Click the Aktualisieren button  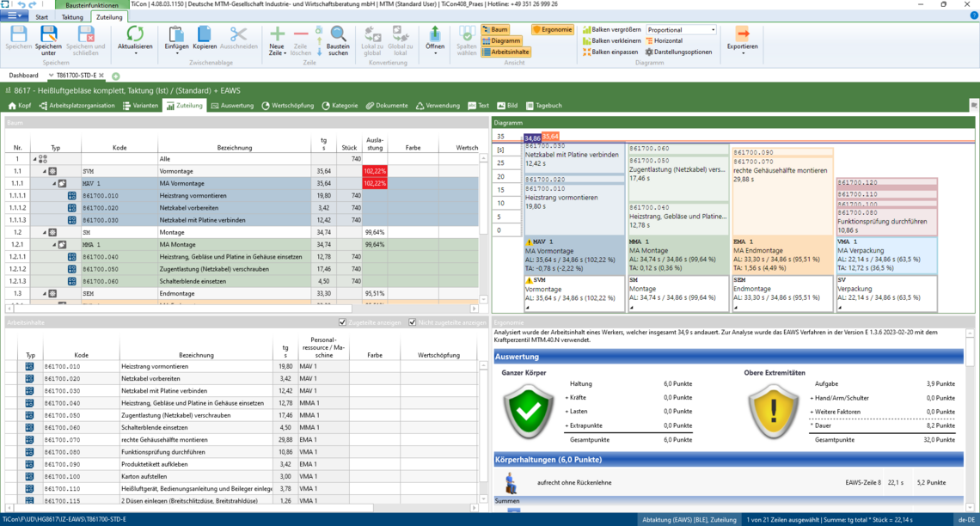135,34
